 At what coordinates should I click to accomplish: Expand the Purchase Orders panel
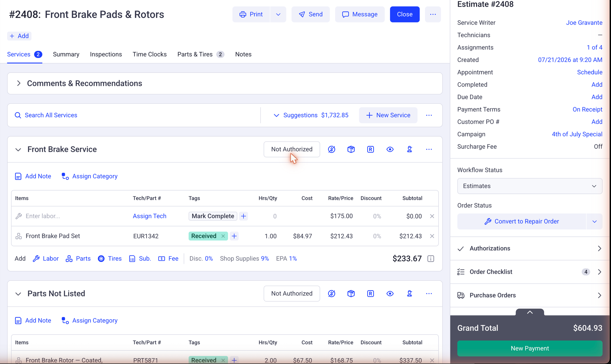click(x=530, y=295)
